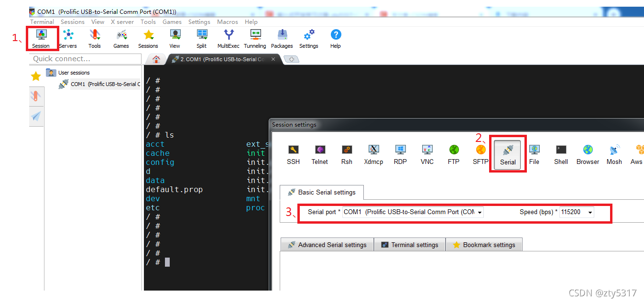644x303 pixels.
Task: Open the View toolbar icon
Action: tap(175, 39)
